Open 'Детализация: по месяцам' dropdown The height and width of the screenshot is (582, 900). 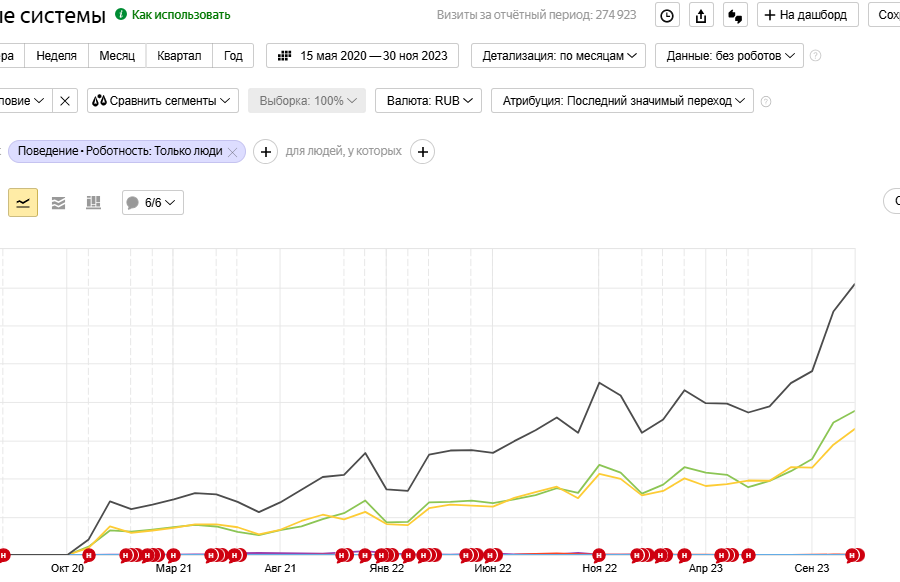coord(558,56)
